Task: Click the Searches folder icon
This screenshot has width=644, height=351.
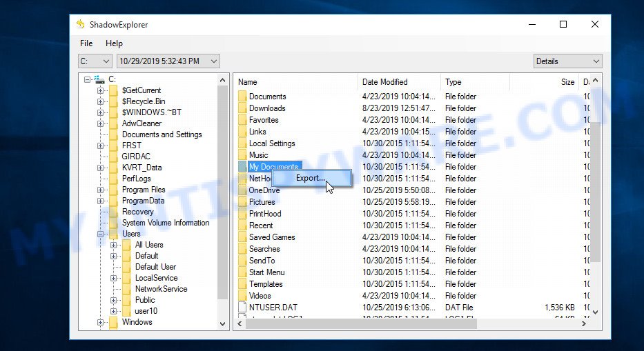Action: pos(242,249)
